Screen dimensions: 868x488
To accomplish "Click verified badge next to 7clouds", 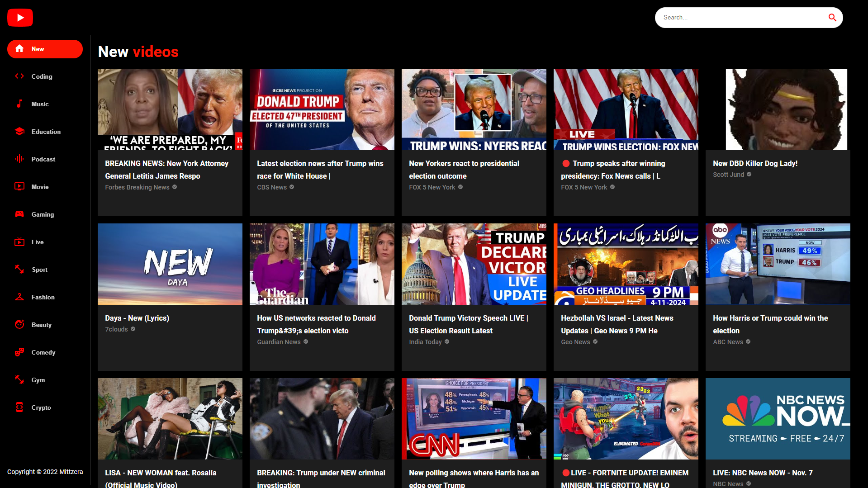I will 133,329.
